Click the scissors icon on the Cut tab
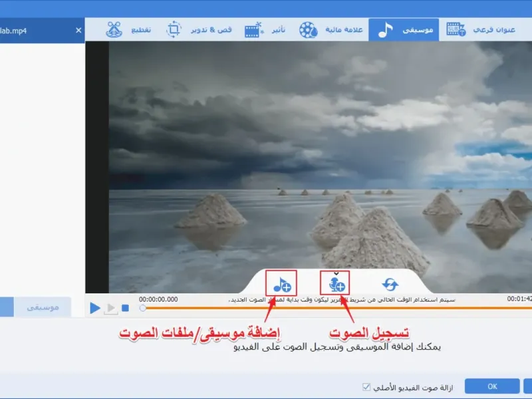 click(114, 30)
